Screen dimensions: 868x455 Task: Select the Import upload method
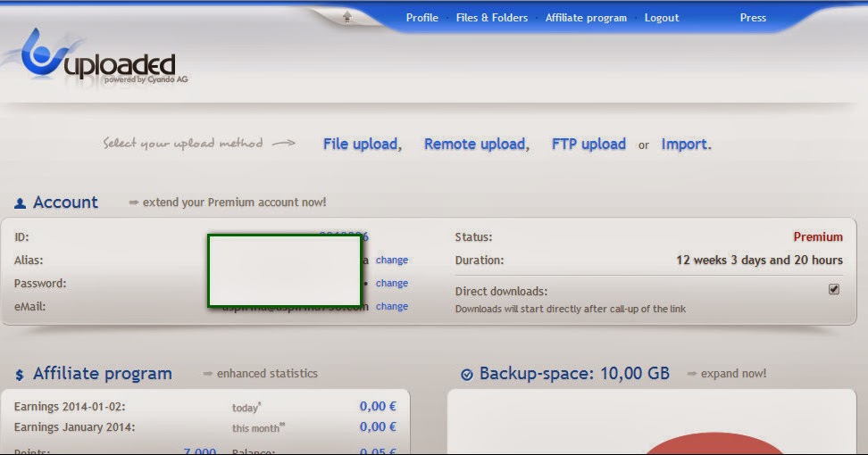684,145
